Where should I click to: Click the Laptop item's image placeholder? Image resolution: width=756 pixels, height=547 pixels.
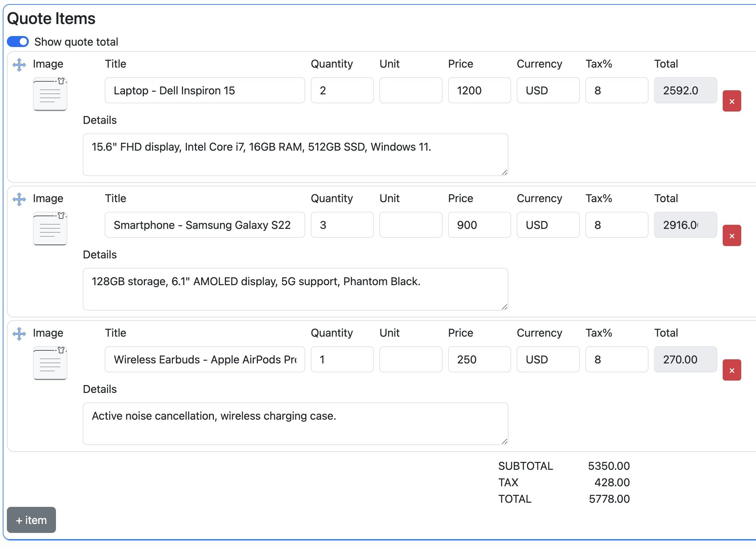click(x=50, y=94)
